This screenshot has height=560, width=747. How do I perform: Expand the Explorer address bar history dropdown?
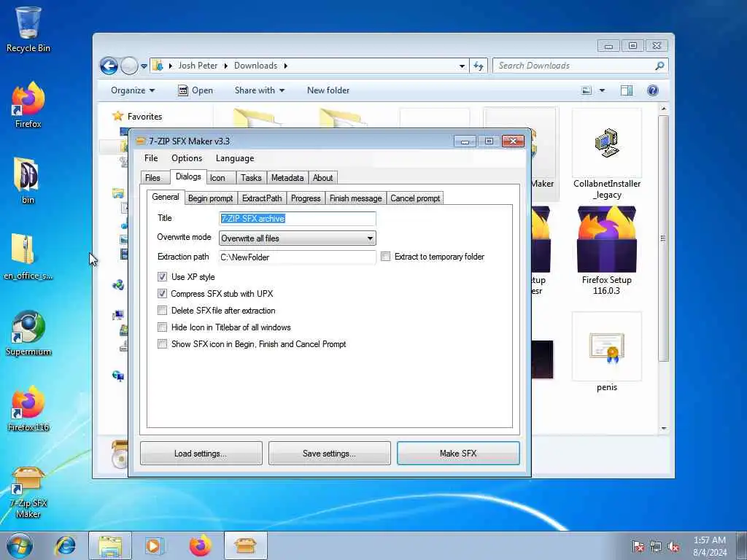(x=462, y=66)
